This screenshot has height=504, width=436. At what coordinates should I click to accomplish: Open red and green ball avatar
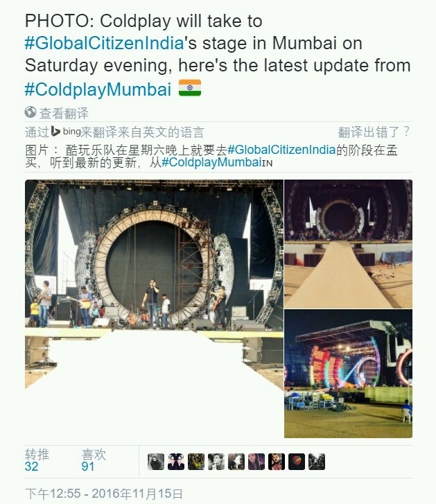[x=297, y=462]
